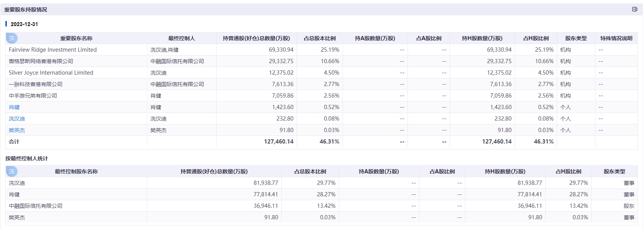Click the 重要股东名称 column header text
Image resolution: width=644 pixels, height=230 pixels.
coord(76,38)
